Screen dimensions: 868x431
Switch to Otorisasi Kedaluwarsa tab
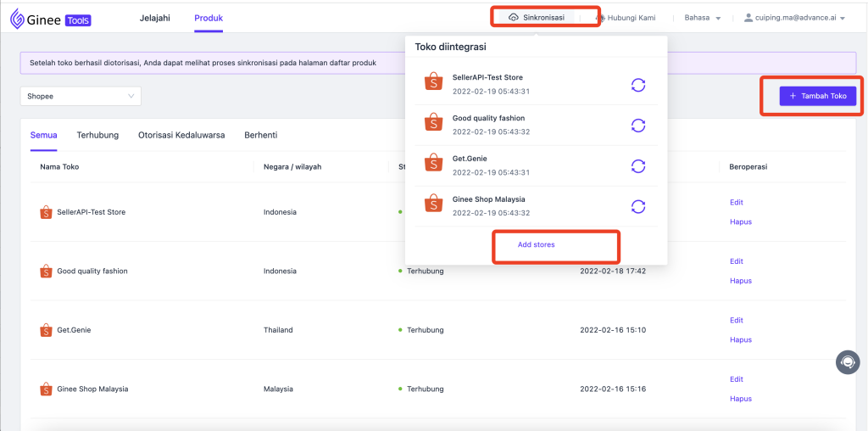pos(181,135)
